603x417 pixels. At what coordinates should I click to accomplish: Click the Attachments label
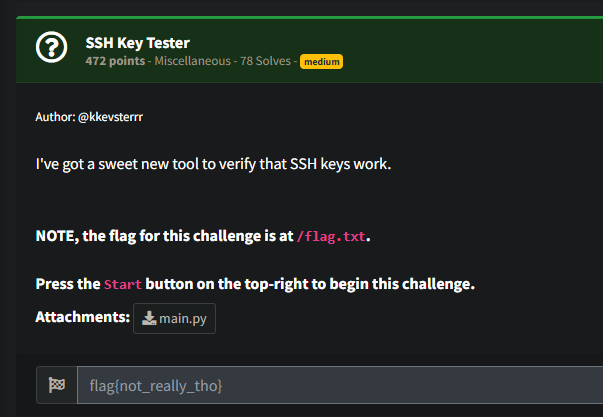click(x=82, y=318)
